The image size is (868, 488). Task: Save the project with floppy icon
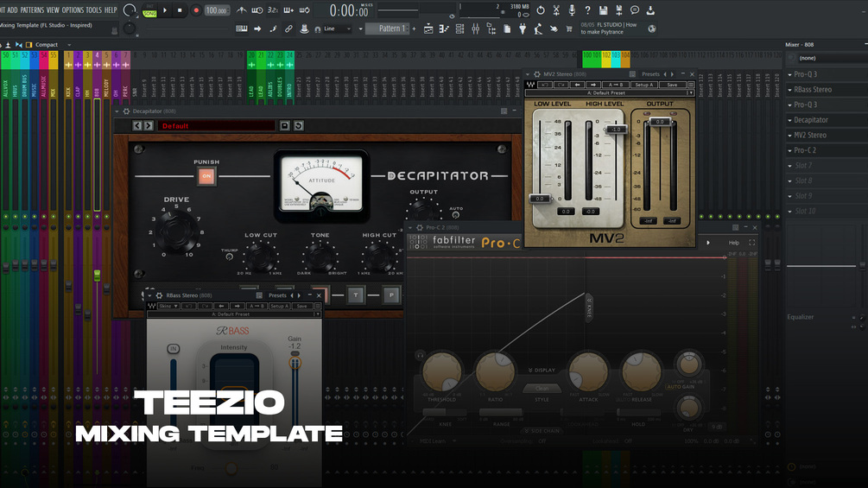[604, 10]
